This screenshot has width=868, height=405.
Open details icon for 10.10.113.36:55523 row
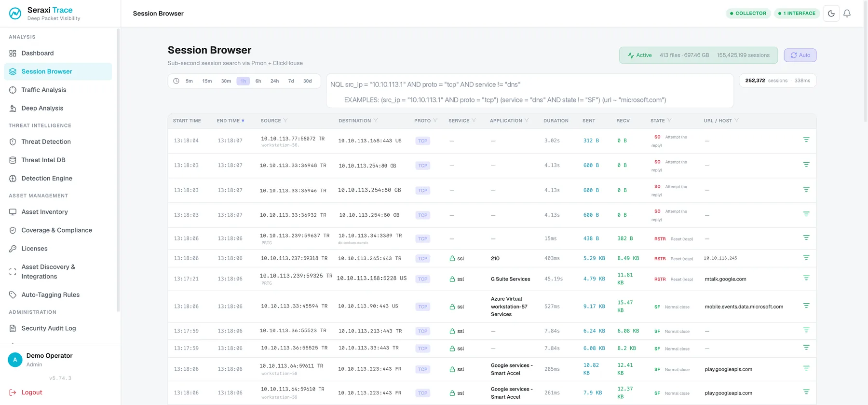coord(806,330)
